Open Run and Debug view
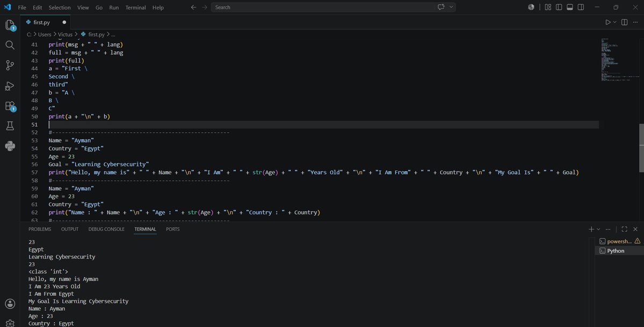 (10, 86)
